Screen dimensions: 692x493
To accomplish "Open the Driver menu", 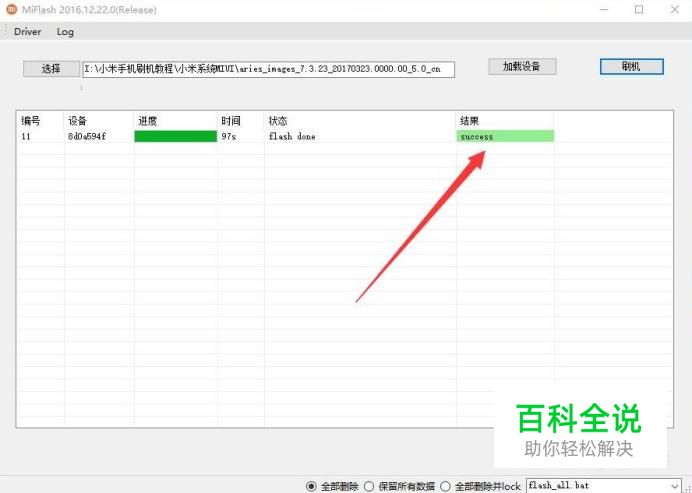I will [27, 32].
